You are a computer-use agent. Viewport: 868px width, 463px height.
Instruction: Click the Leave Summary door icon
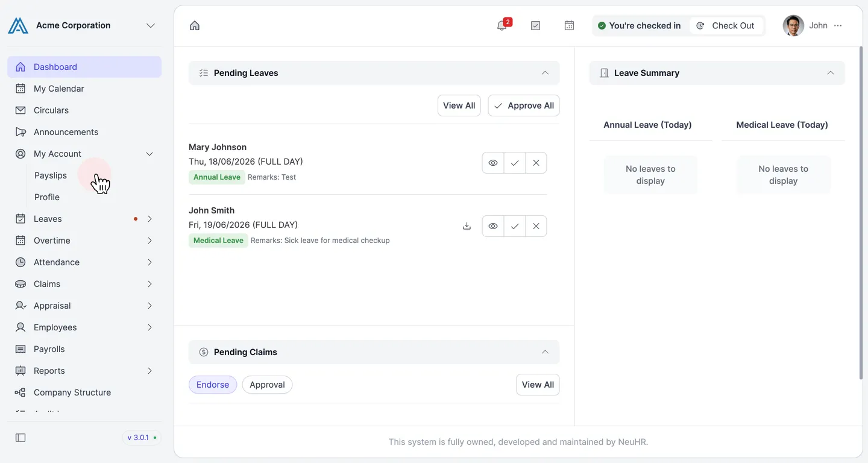click(604, 73)
